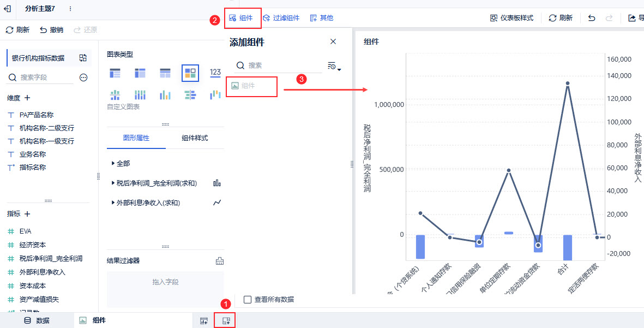Click the add-dashboard icon in bottom bar
The image size is (644, 328).
click(x=225, y=320)
